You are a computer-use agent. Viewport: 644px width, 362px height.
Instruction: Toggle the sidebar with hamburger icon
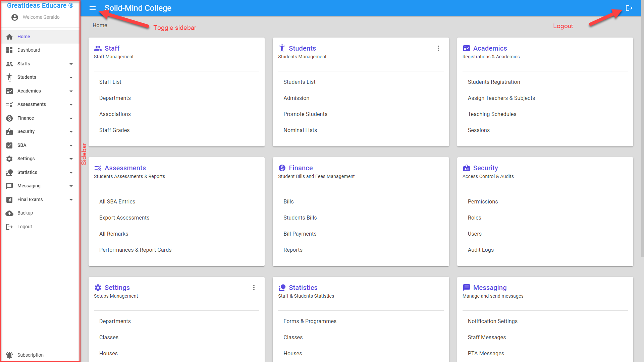93,8
